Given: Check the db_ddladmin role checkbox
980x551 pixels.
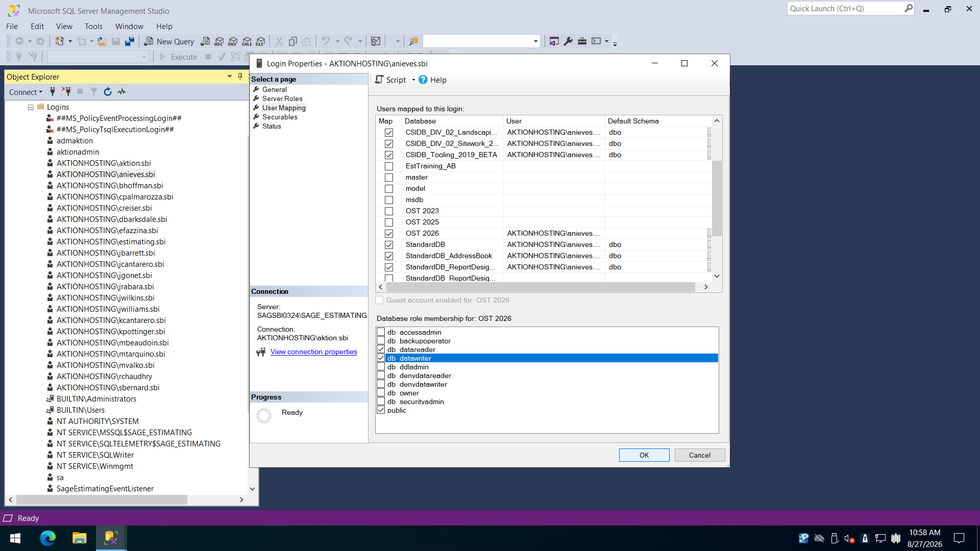Looking at the screenshot, I should [381, 366].
